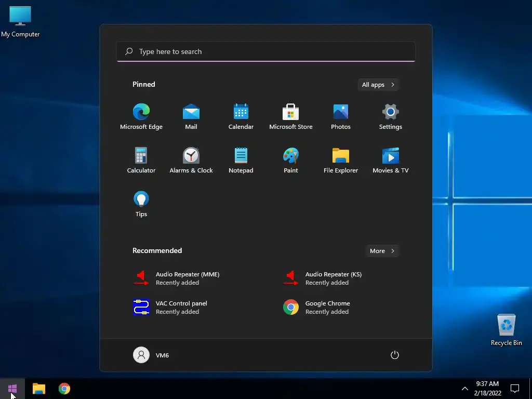The image size is (532, 399).
Task: Open File Explorer from the taskbar
Action: [38, 389]
